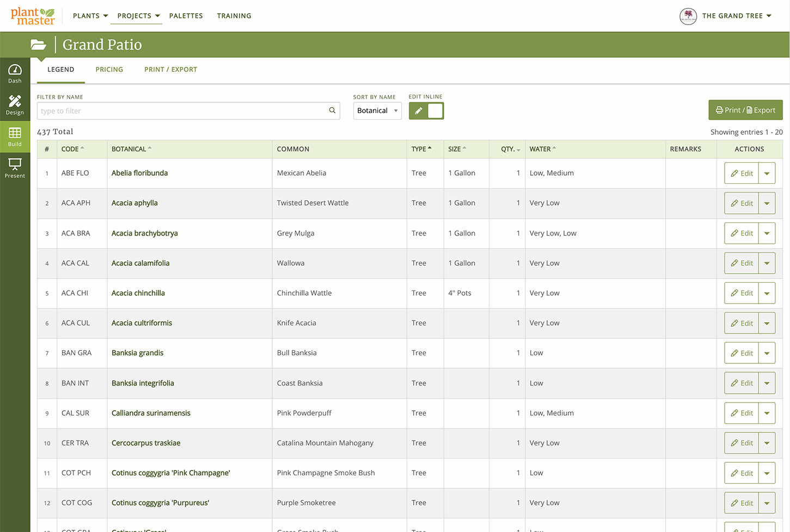Edit the Acacia brachybotrya row
Screen dimensions: 790x532
click(x=742, y=233)
